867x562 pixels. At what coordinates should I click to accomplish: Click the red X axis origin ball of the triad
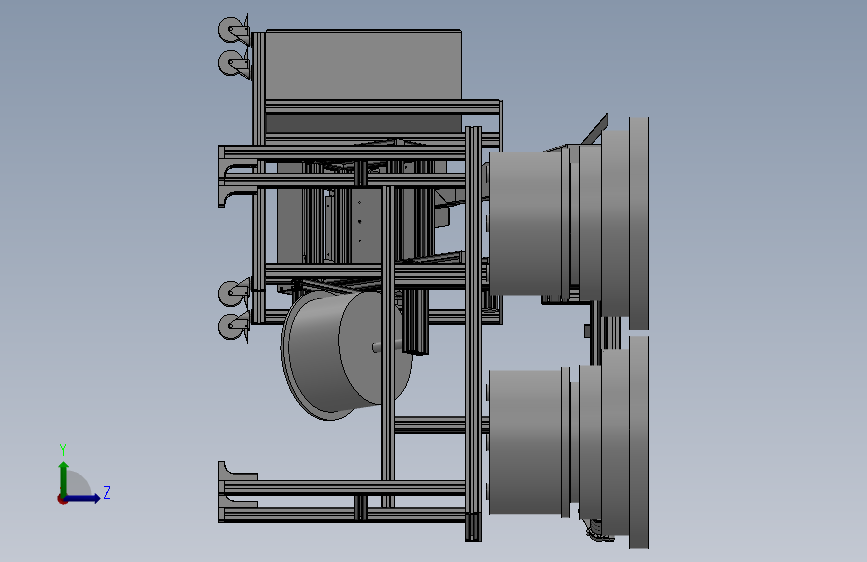pos(62,499)
